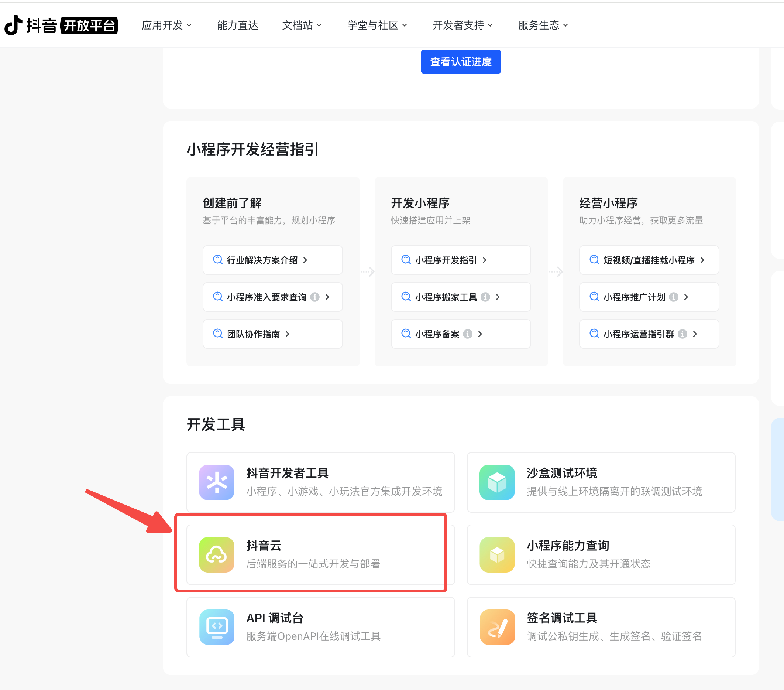Image resolution: width=784 pixels, height=690 pixels.
Task: Click the 抖音开发者工具 purple icon
Action: coord(216,482)
